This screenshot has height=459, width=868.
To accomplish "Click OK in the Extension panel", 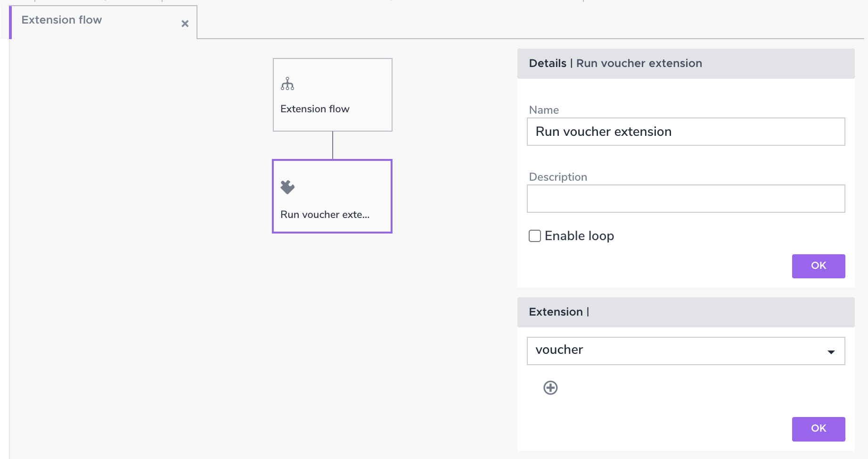I will pos(819,428).
